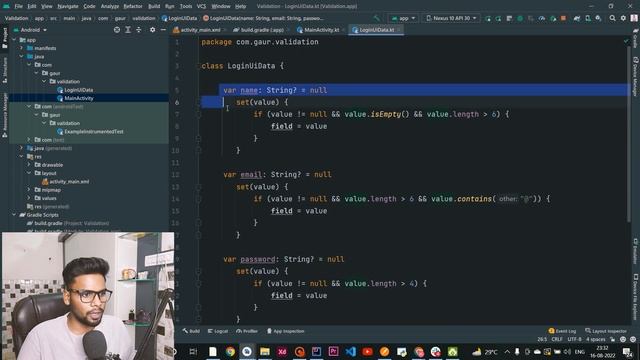Screen dimensions: 640x360
Task: Open the App Inspection tool window button
Action: 286,331
